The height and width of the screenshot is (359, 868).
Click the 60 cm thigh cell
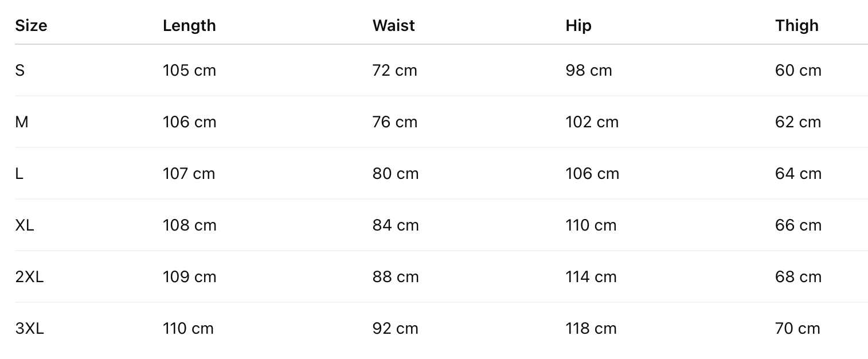coord(798,71)
